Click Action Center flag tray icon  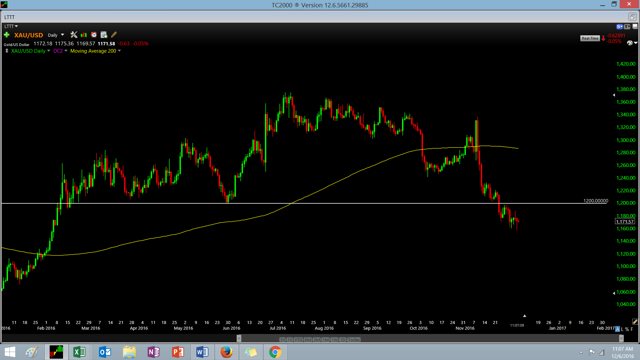coord(592,352)
